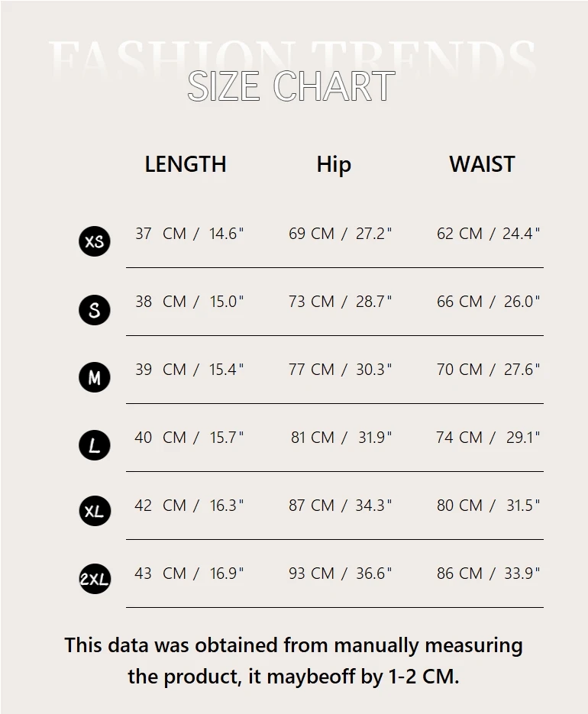Click the XS size badge
588x714 pixels.
click(94, 241)
